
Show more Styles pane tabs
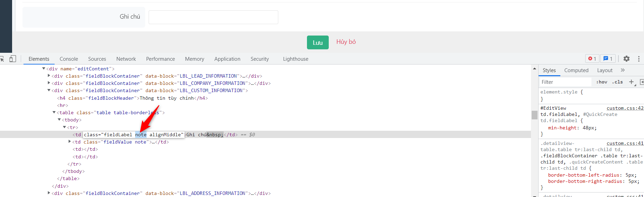click(623, 70)
